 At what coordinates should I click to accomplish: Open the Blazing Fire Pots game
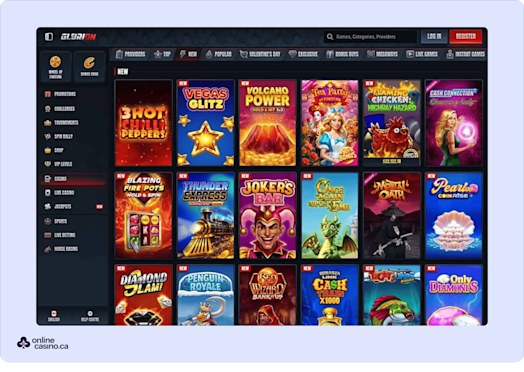point(143,216)
